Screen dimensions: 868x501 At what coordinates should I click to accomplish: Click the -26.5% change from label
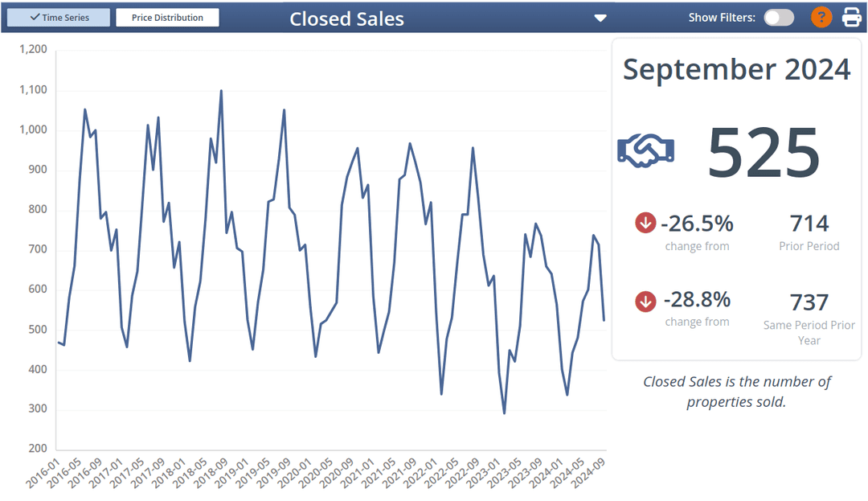[x=697, y=246]
